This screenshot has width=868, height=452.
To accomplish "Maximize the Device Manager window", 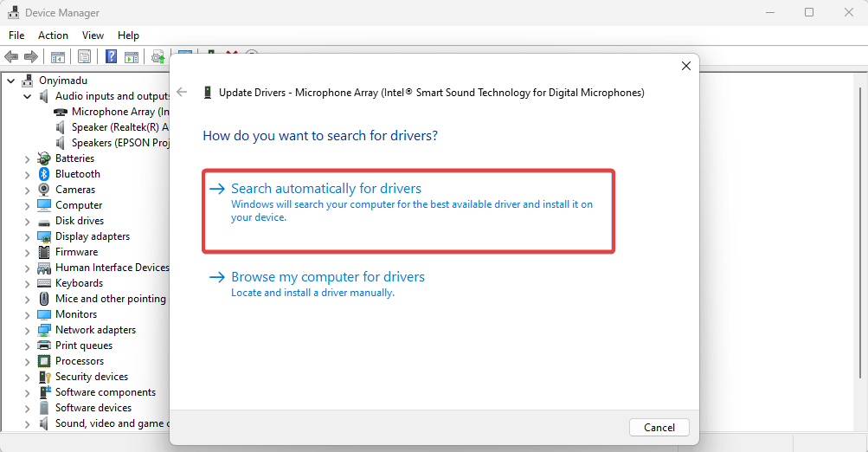I will pyautogui.click(x=809, y=12).
